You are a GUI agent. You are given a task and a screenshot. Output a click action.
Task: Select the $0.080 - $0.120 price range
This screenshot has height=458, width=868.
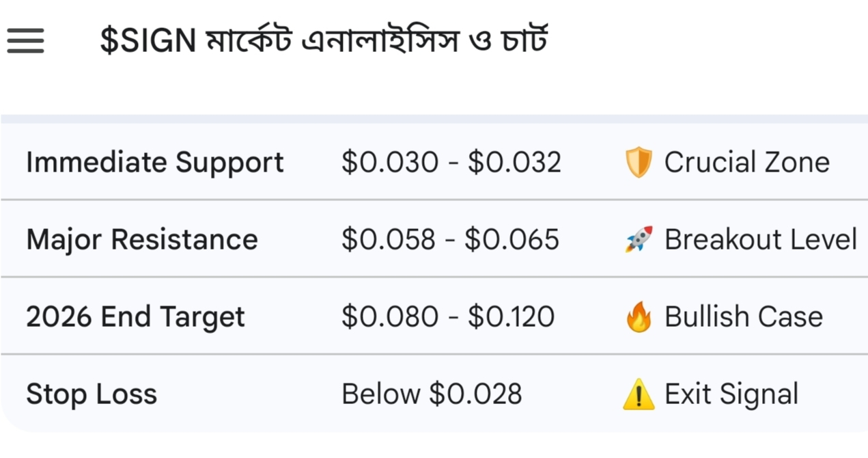[448, 317]
